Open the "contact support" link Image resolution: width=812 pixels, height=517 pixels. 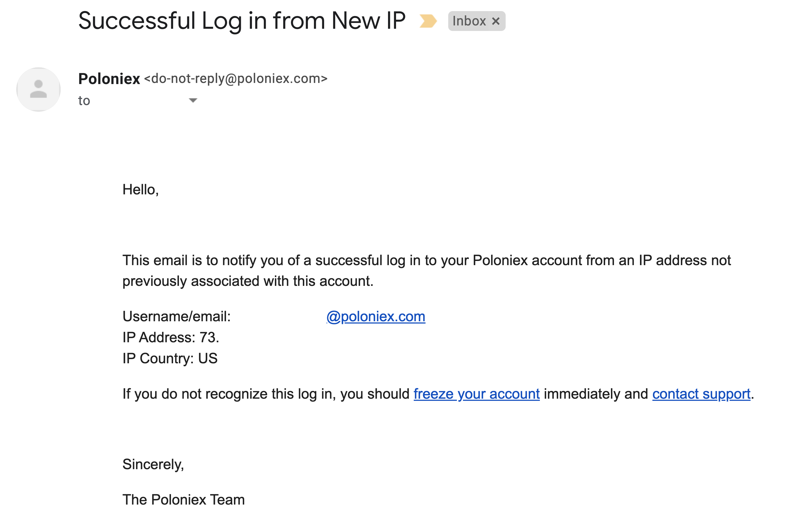[701, 394]
